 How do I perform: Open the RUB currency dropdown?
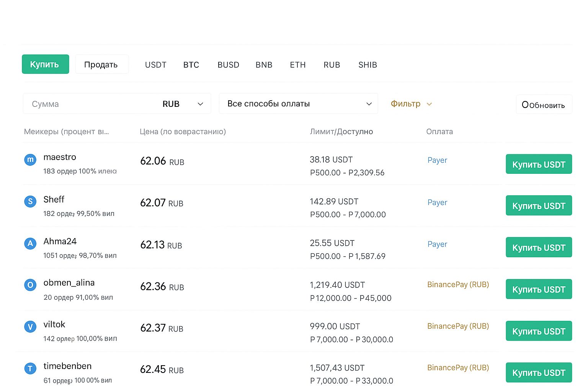pos(183,104)
